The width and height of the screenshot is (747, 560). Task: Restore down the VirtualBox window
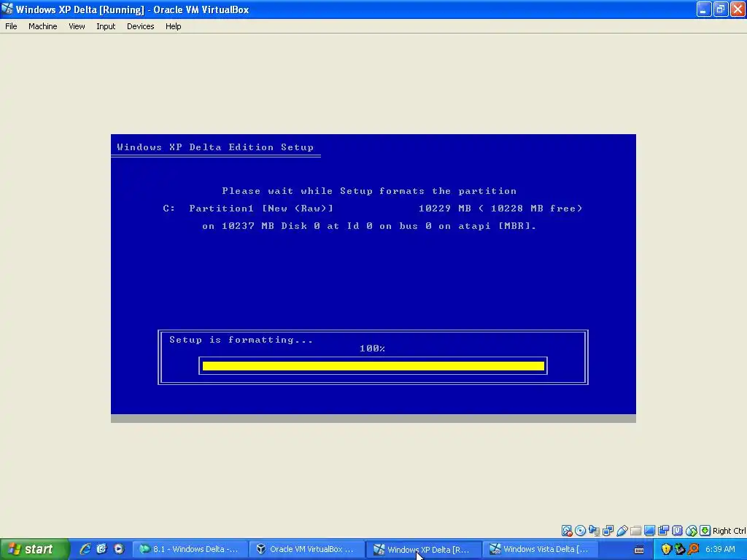721,9
